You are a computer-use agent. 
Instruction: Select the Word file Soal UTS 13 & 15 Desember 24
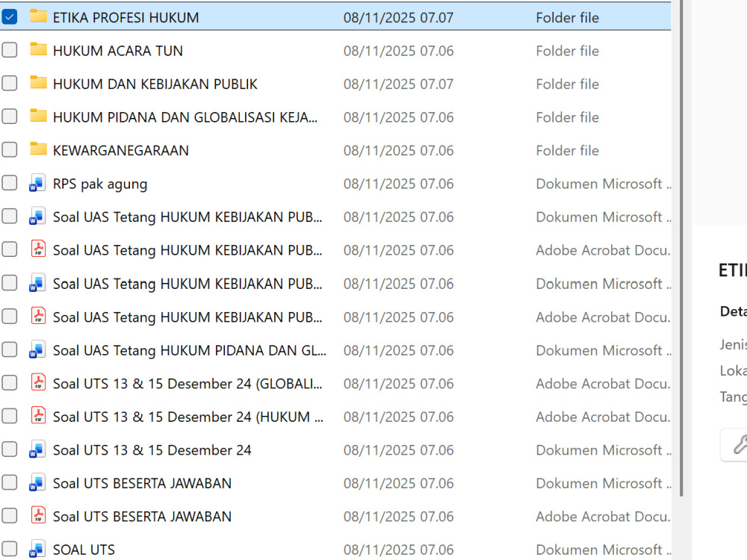click(x=152, y=450)
